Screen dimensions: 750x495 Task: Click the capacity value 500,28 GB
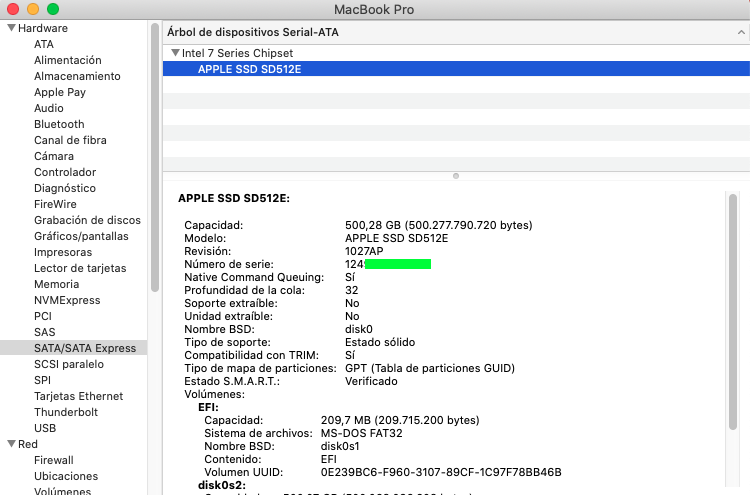439,225
